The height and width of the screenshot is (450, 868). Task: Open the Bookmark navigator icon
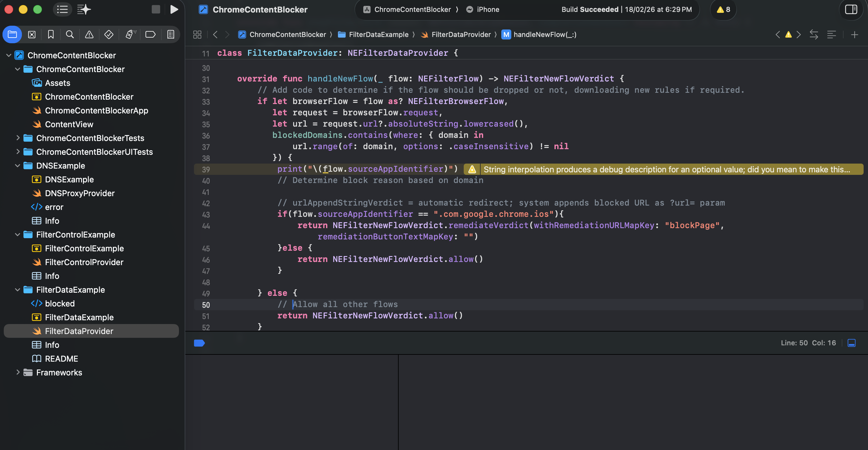pos(51,34)
